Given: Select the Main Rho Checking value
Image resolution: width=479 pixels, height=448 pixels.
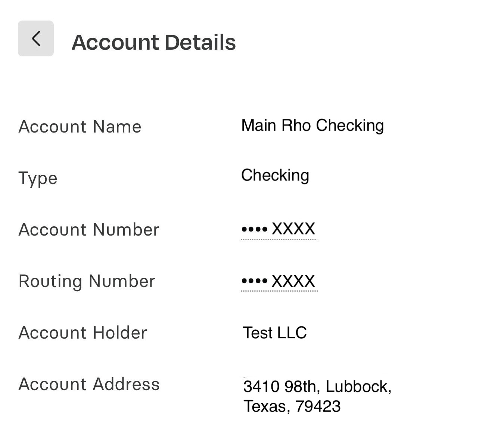Looking at the screenshot, I should 312,126.
